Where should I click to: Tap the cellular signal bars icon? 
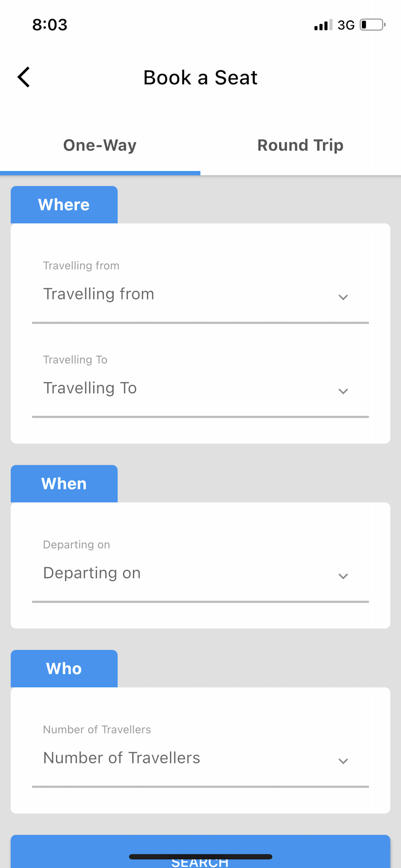click(x=323, y=25)
